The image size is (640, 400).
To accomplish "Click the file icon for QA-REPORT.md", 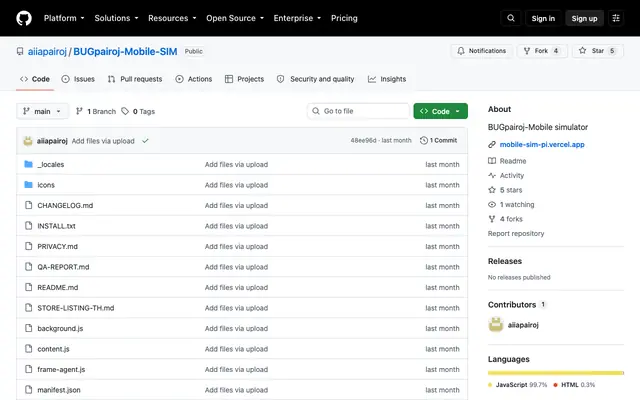I will [x=28, y=267].
